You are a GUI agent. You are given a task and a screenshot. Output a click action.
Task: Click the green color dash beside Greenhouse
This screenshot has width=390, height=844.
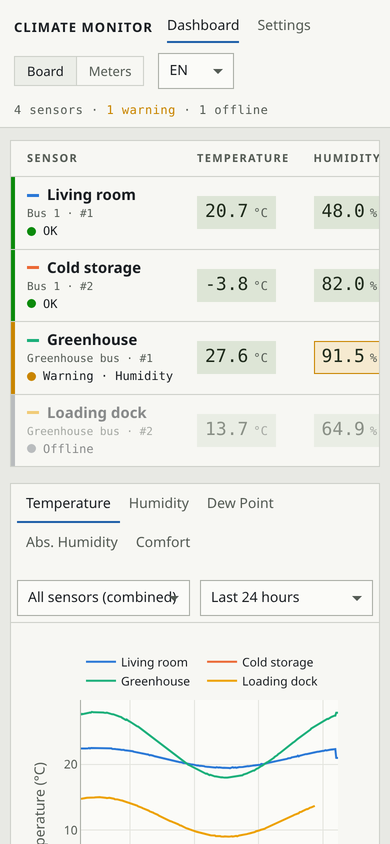33,340
